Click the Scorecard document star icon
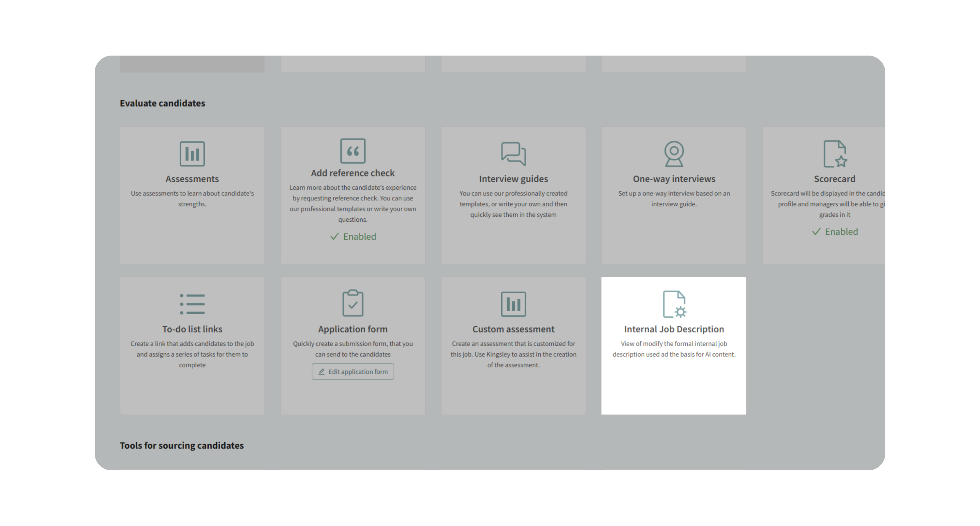This screenshot has height=526, width=980. (835, 154)
